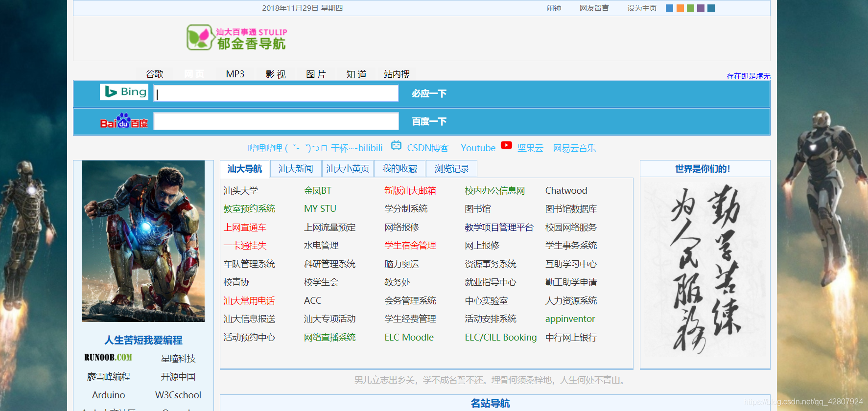Open the 上网直通车 link
This screenshot has width=868, height=411.
(245, 227)
